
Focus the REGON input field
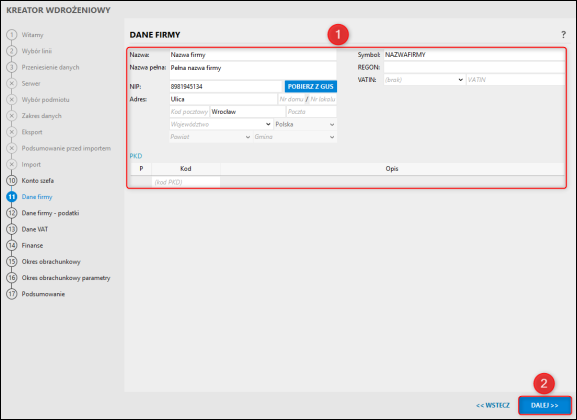[474, 67]
